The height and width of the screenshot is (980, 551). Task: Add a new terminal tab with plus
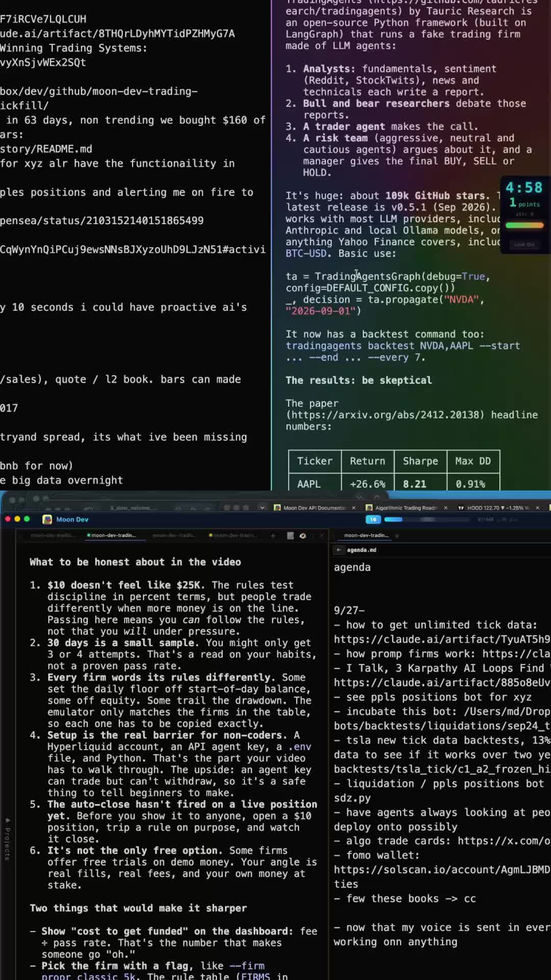[273, 535]
